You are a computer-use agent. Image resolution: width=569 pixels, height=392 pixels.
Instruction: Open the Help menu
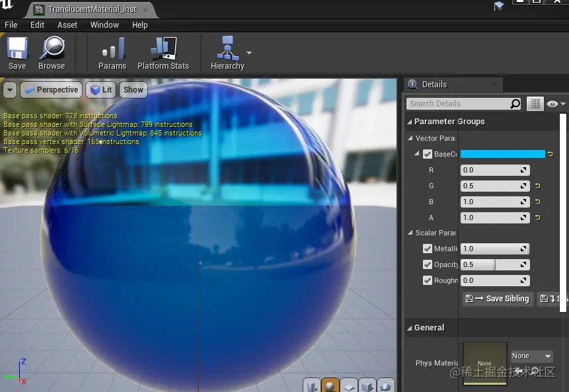139,25
